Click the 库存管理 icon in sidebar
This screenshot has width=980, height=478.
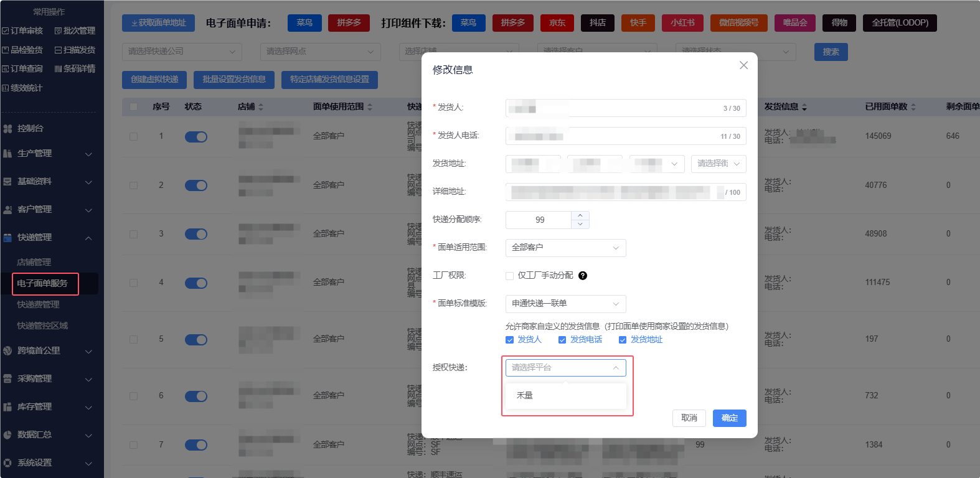click(x=7, y=407)
